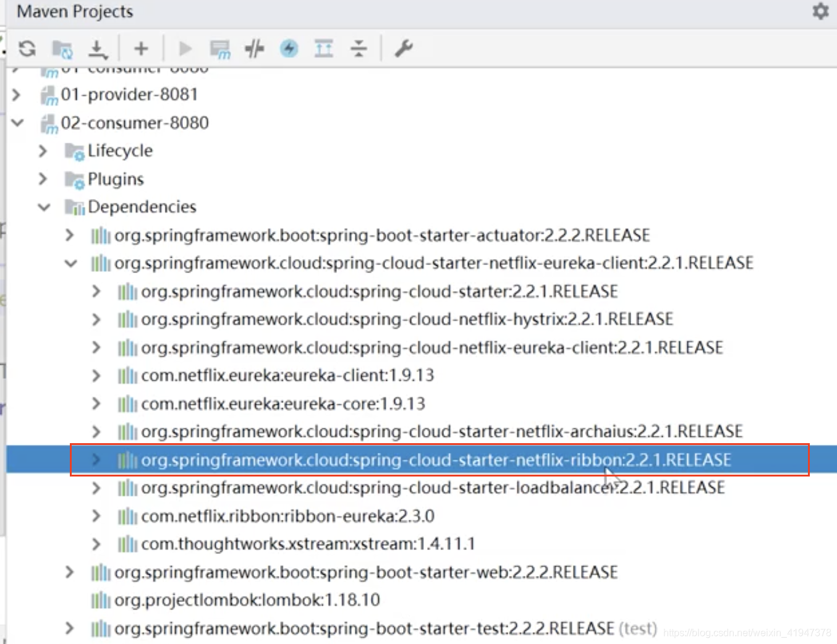Image resolution: width=837 pixels, height=644 pixels.
Task: Click Generate Sources and Update Folders icon
Action: [x=62, y=49]
